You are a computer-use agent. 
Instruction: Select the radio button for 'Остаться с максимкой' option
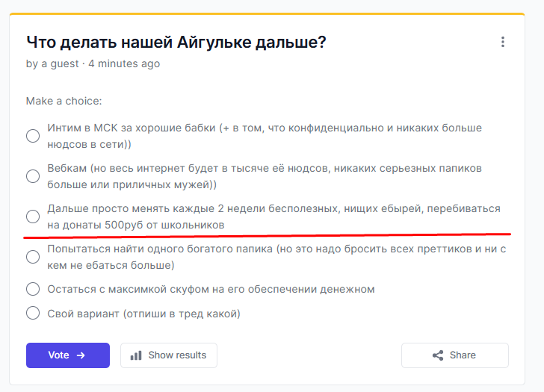(33, 289)
